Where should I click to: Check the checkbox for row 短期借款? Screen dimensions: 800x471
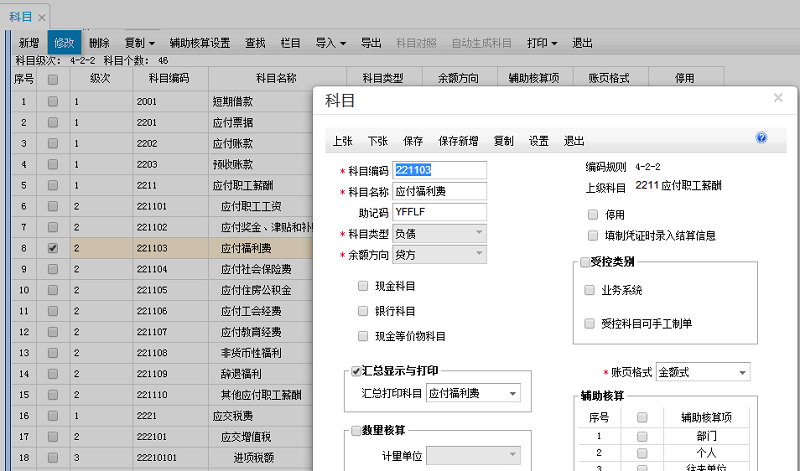pos(53,102)
